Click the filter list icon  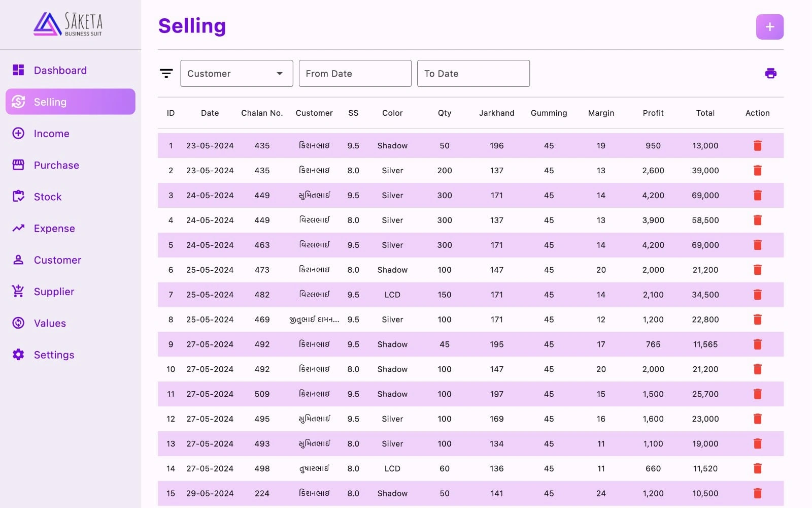166,74
